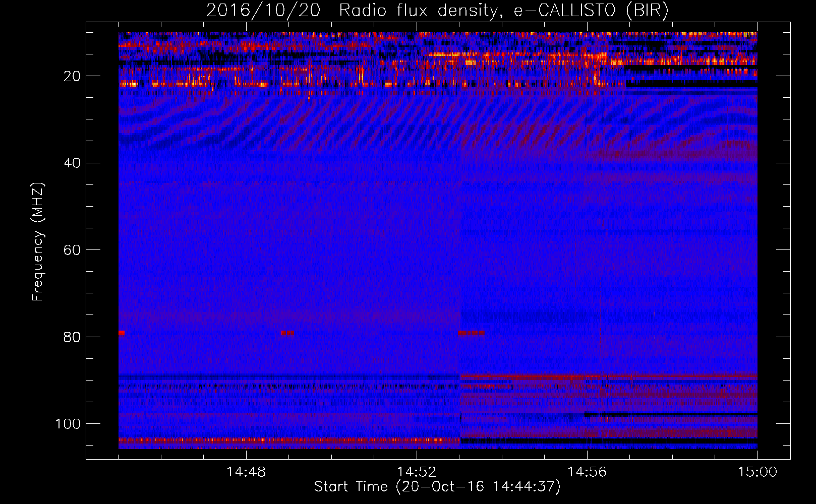Click the frequency tick label 60
816x504 pixels.
tap(72, 250)
